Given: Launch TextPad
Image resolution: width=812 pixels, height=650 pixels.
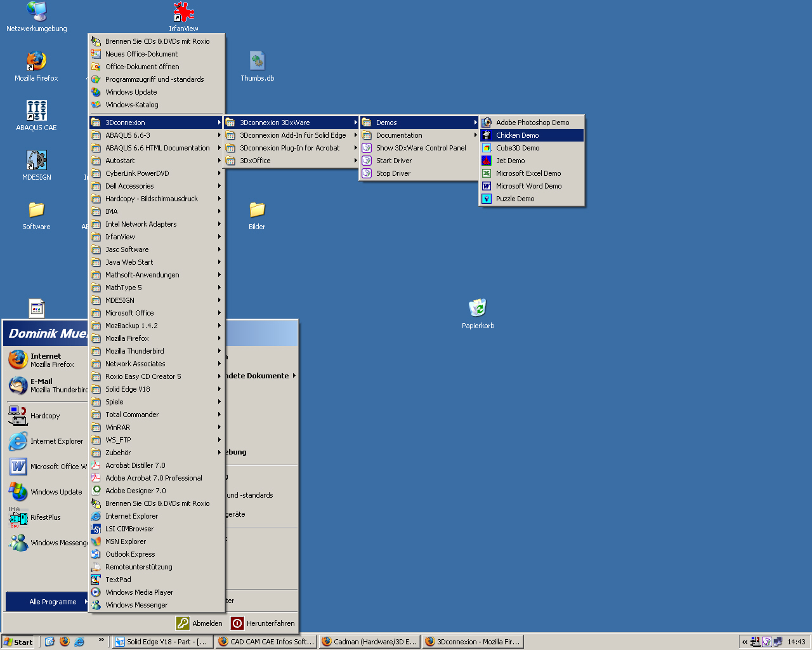Looking at the screenshot, I should pyautogui.click(x=156, y=580).
